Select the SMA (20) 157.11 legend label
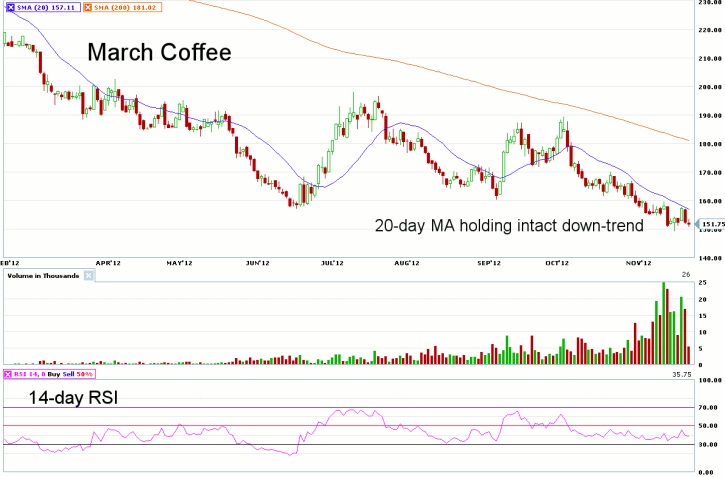This screenshot has width=725, height=477. [44, 6]
